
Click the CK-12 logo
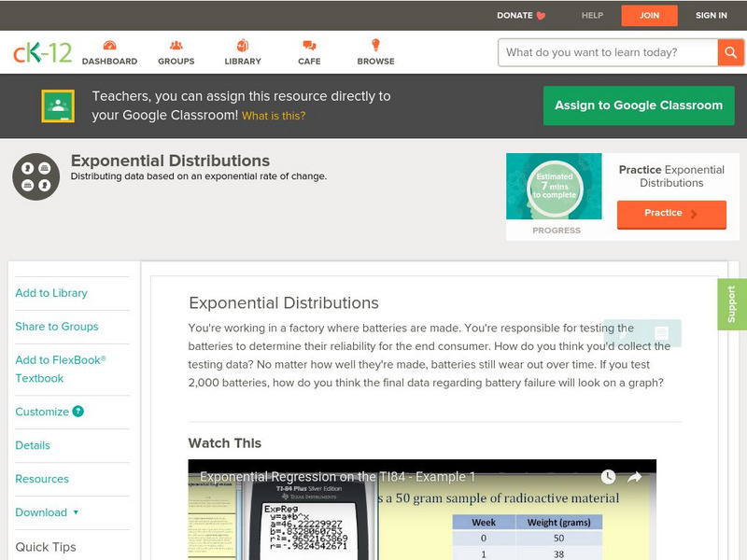(42, 53)
